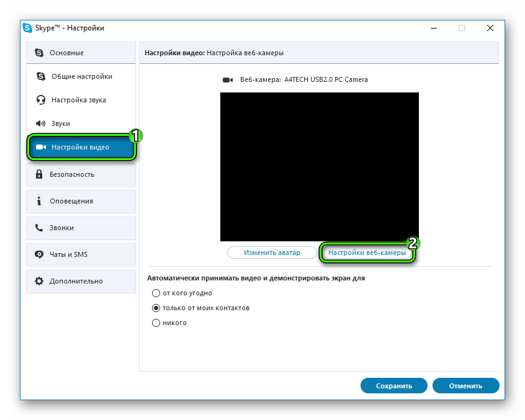Viewport: 525px width, 420px height.
Task: Open the Звонки section
Action: pyautogui.click(x=81, y=228)
